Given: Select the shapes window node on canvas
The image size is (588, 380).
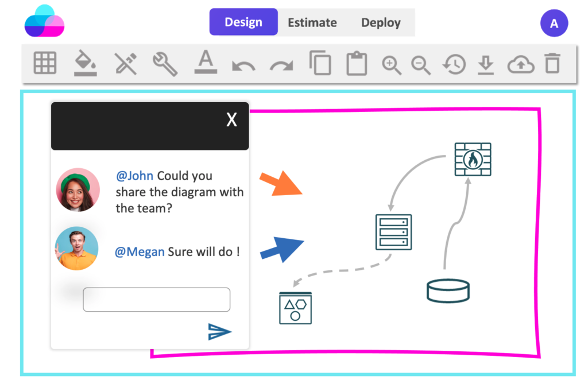Looking at the screenshot, I should (x=296, y=308).
